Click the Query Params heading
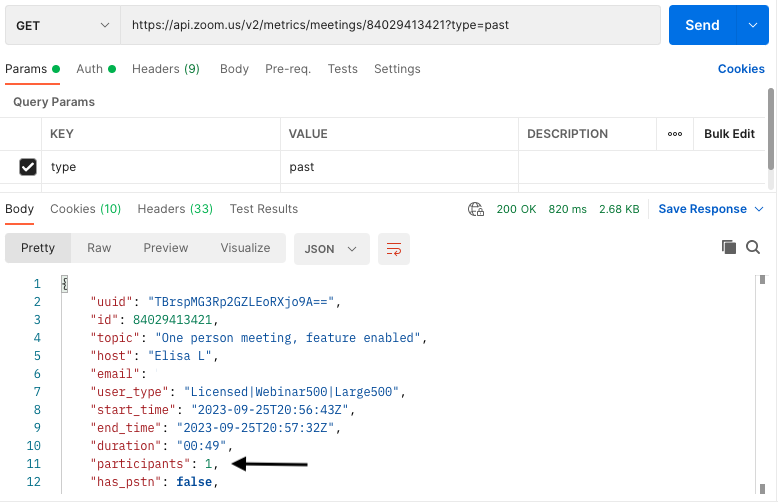778x502 pixels. click(54, 102)
